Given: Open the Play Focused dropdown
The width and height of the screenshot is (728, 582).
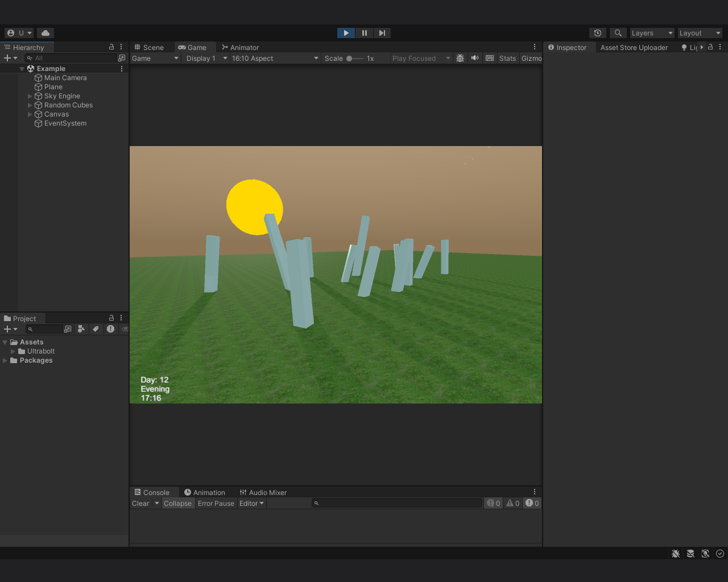Looking at the screenshot, I should 421,59.
